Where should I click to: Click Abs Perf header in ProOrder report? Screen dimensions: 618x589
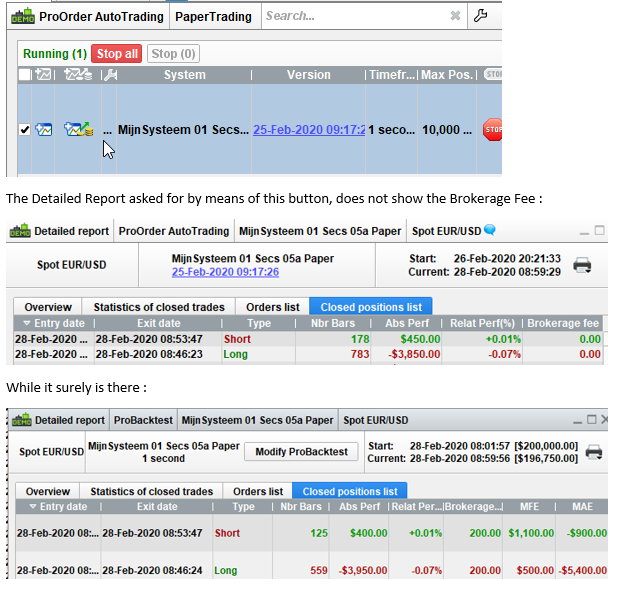(406, 323)
